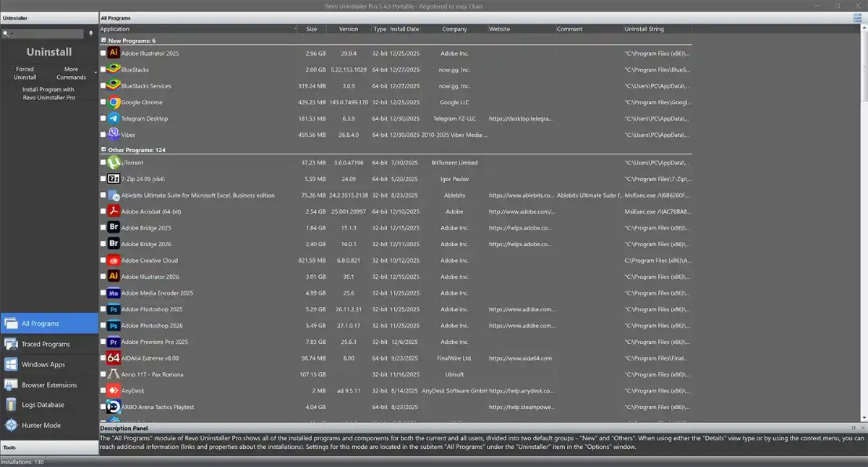This screenshot has height=467, width=868.
Task: Open the More Commands dropdown
Action: (x=71, y=72)
